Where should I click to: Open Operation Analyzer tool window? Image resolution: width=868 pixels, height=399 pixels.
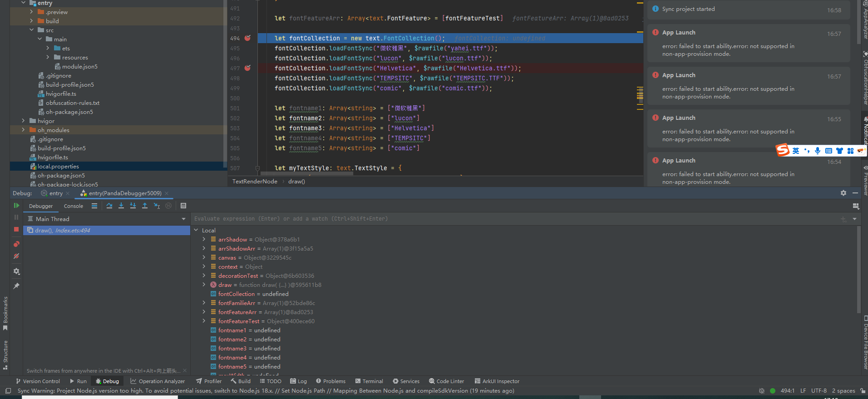coord(158,381)
